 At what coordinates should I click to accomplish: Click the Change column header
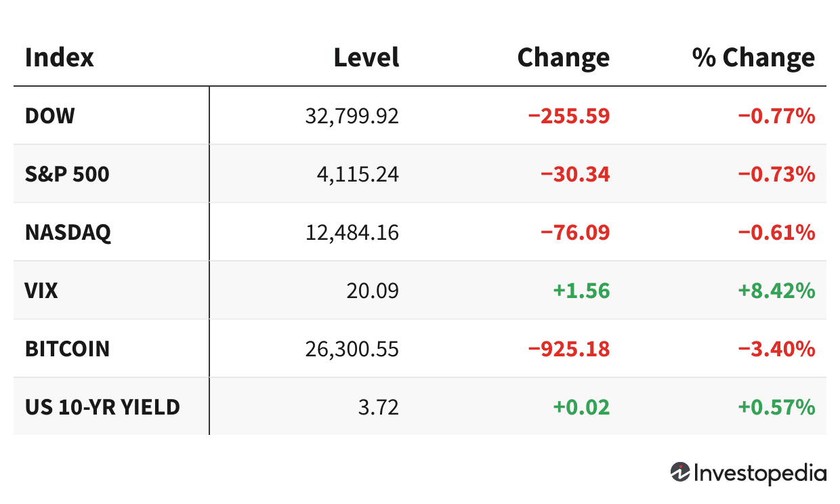coord(563,58)
